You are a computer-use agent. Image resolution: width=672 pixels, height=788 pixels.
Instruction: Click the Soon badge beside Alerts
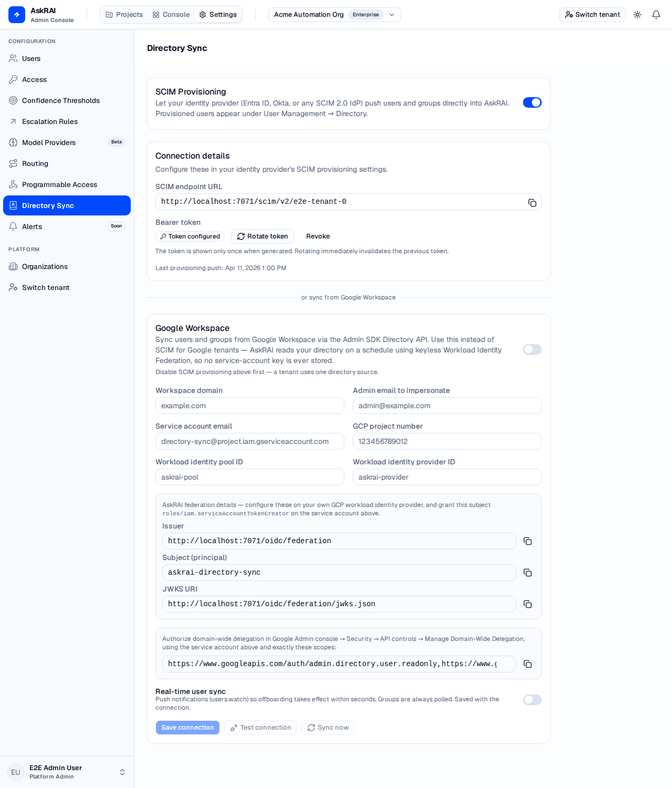pos(117,226)
